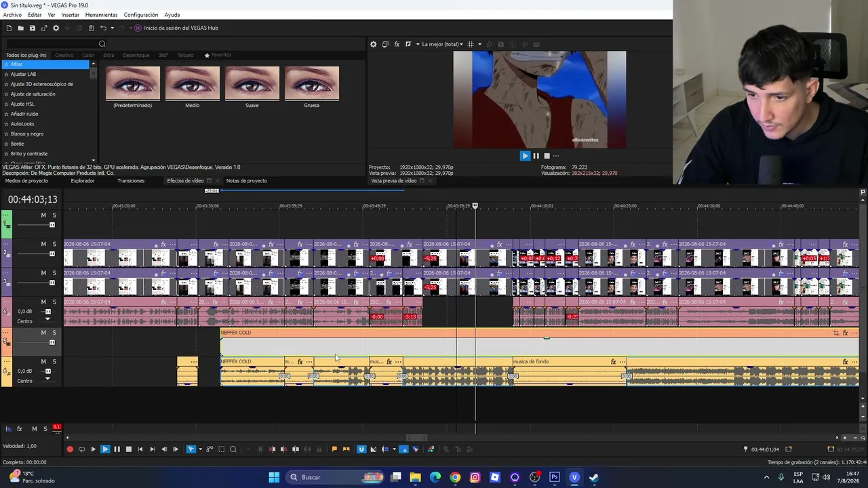
Task: Open video preview preferences gear icon
Action: pos(373,44)
